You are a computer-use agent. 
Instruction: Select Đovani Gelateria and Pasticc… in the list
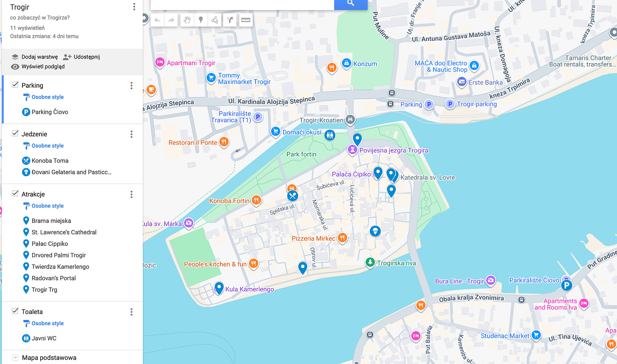(x=72, y=172)
